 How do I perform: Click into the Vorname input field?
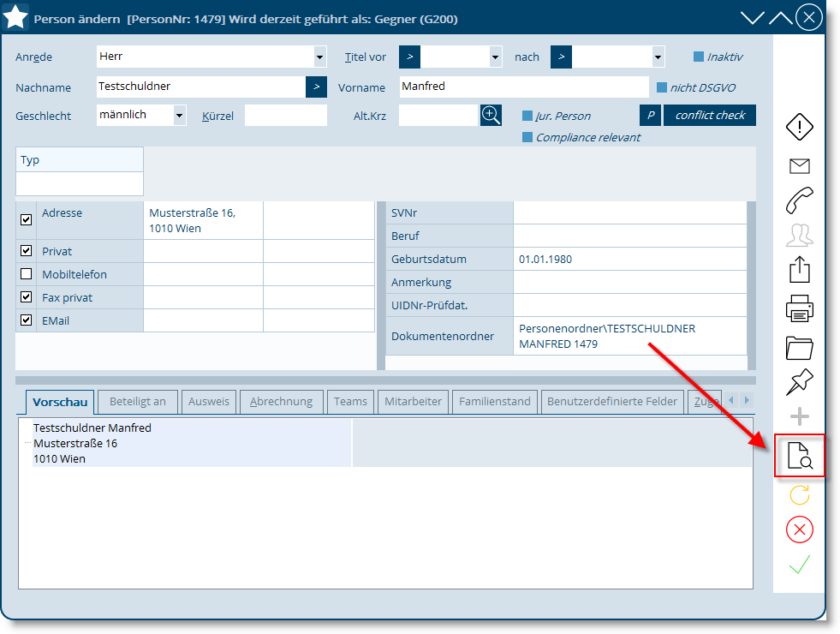click(x=524, y=87)
